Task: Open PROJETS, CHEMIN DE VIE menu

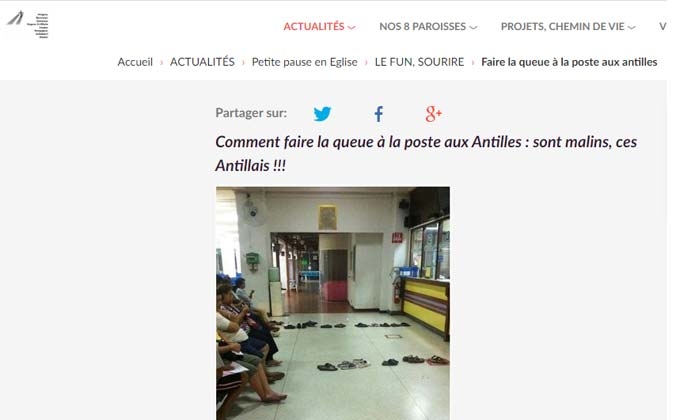Action: pyautogui.click(x=562, y=27)
